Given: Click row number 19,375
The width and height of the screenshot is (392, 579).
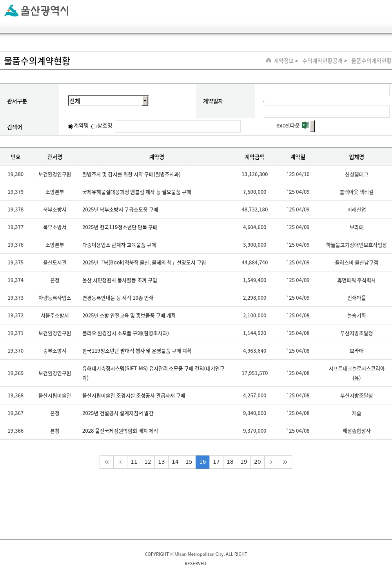Looking at the screenshot, I should [x=16, y=262].
